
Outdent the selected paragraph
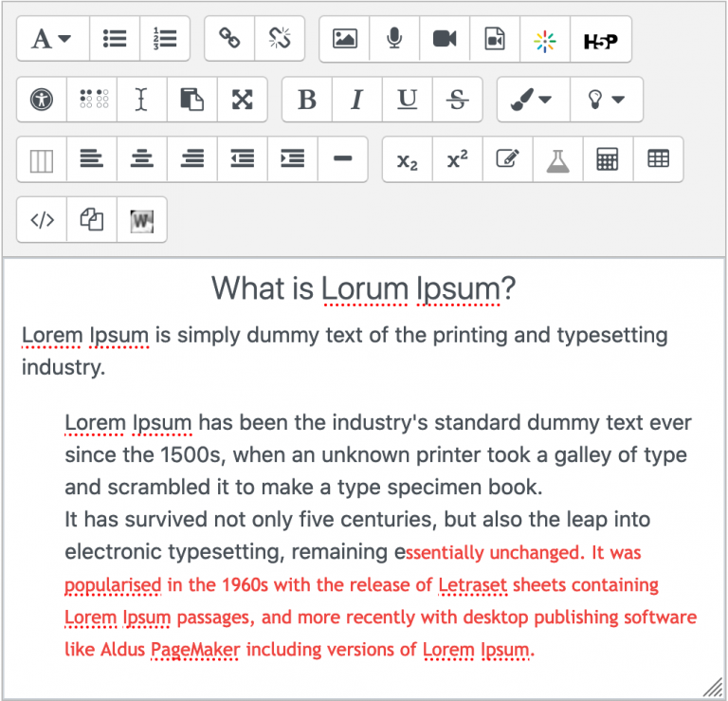pyautogui.click(x=243, y=159)
